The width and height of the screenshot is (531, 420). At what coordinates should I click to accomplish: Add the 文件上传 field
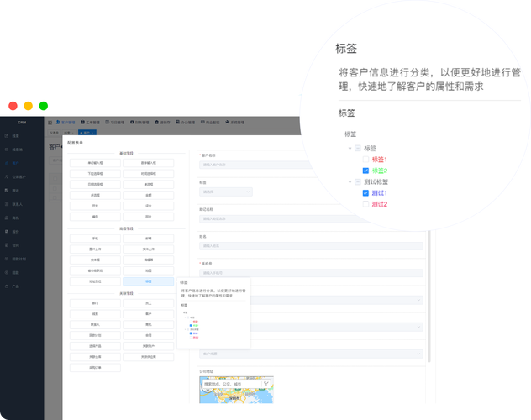[149, 249]
